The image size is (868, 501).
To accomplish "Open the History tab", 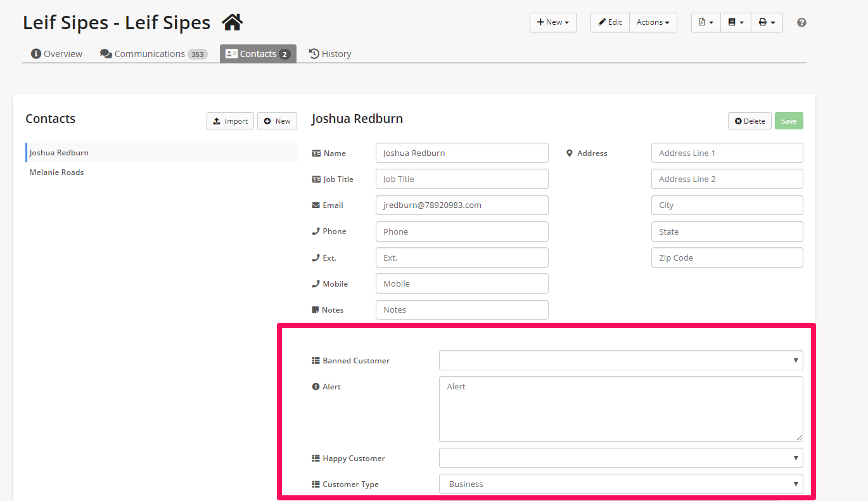I will click(330, 54).
